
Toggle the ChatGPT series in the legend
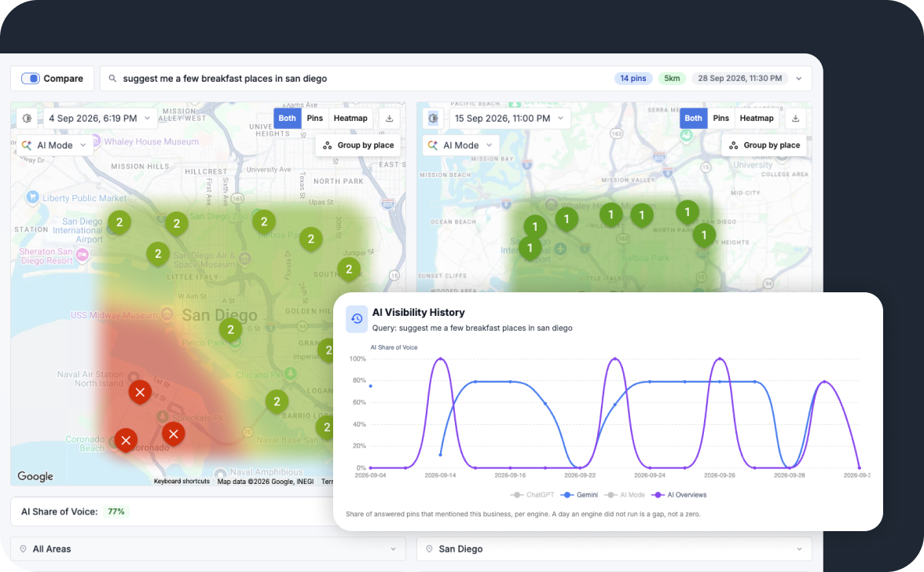532,495
